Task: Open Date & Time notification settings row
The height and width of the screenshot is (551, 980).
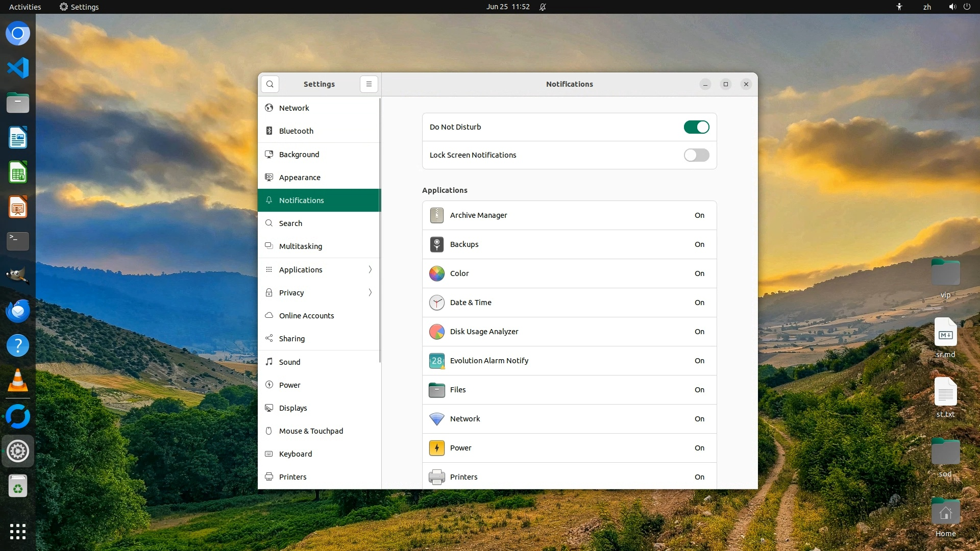Action: [569, 303]
